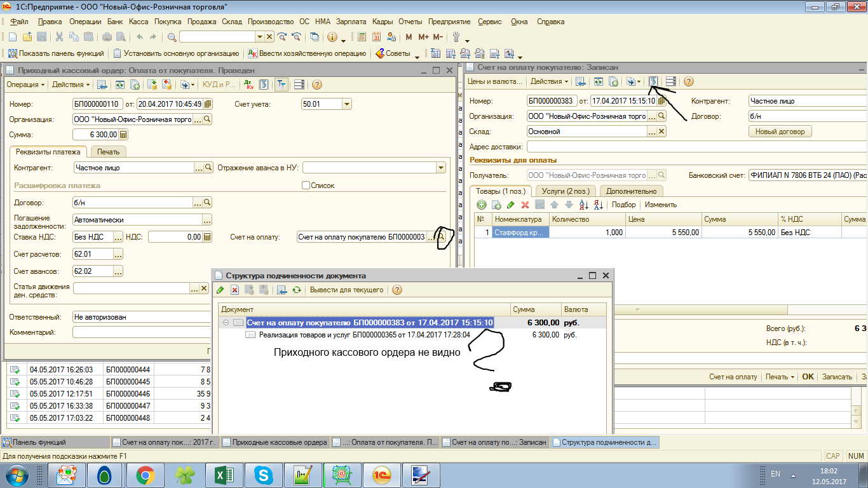
Task: Click the calculator icon next to Сумма field
Action: point(123,135)
